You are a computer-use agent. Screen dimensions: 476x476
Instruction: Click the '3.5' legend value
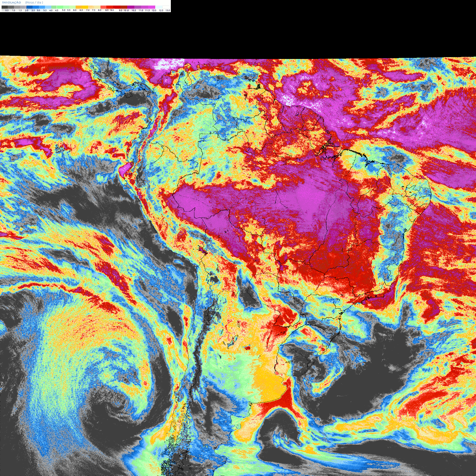coord(45,10)
